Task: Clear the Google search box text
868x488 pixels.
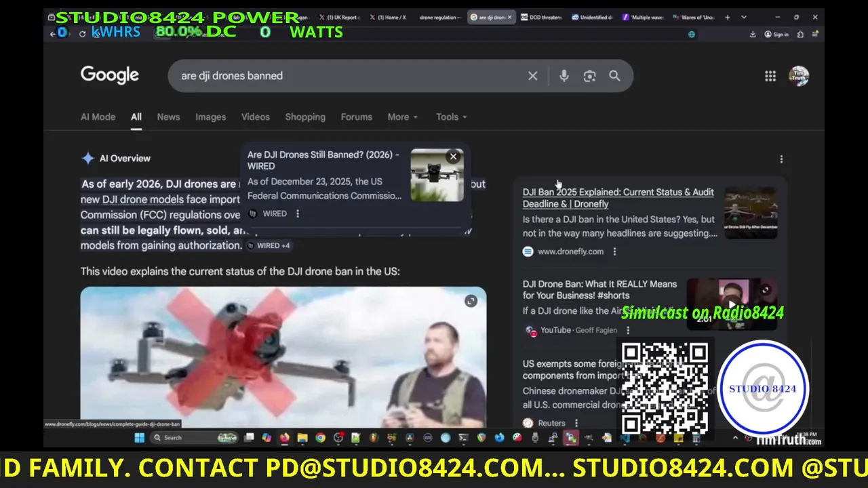Action: pos(532,76)
